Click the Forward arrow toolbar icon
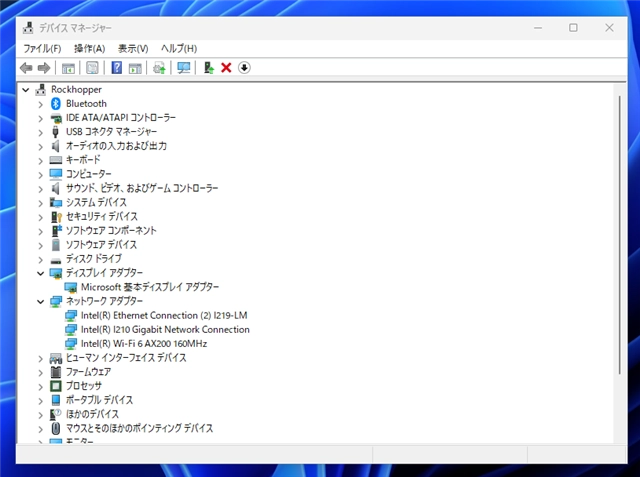Image resolution: width=640 pixels, height=477 pixels. [44, 68]
